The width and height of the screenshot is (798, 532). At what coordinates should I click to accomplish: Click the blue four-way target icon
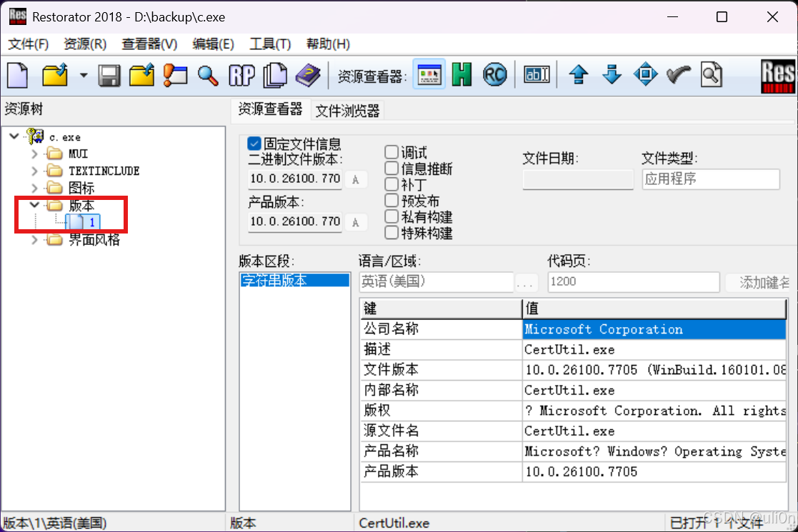click(645, 75)
